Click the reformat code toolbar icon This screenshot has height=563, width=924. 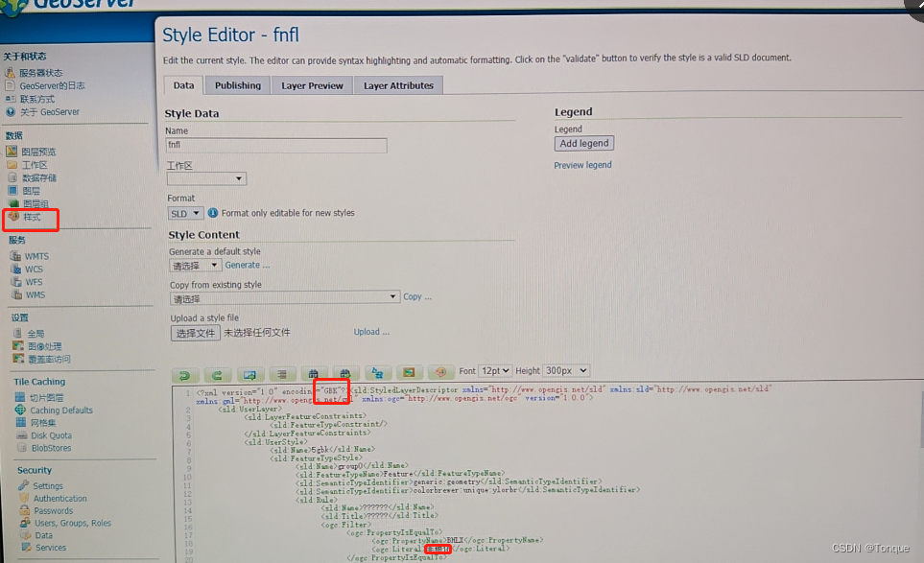(282, 374)
